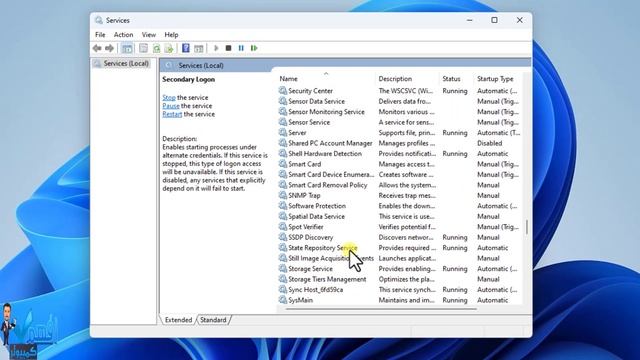Select the gear icon of Server service
This screenshot has height=360, width=640.
pyautogui.click(x=282, y=133)
